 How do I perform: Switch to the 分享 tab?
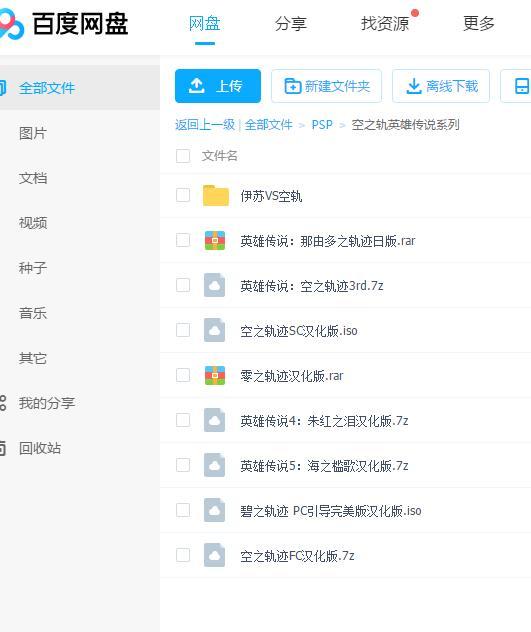click(x=291, y=24)
